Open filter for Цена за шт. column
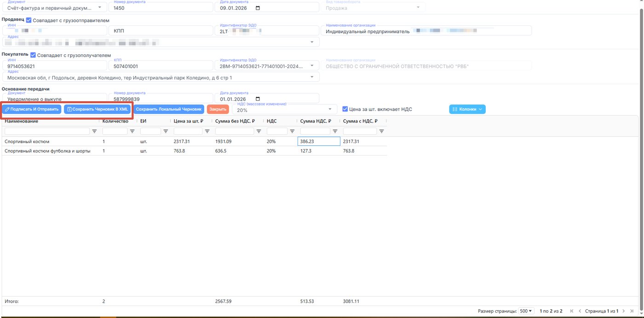This screenshot has width=644, height=318. pos(207,131)
